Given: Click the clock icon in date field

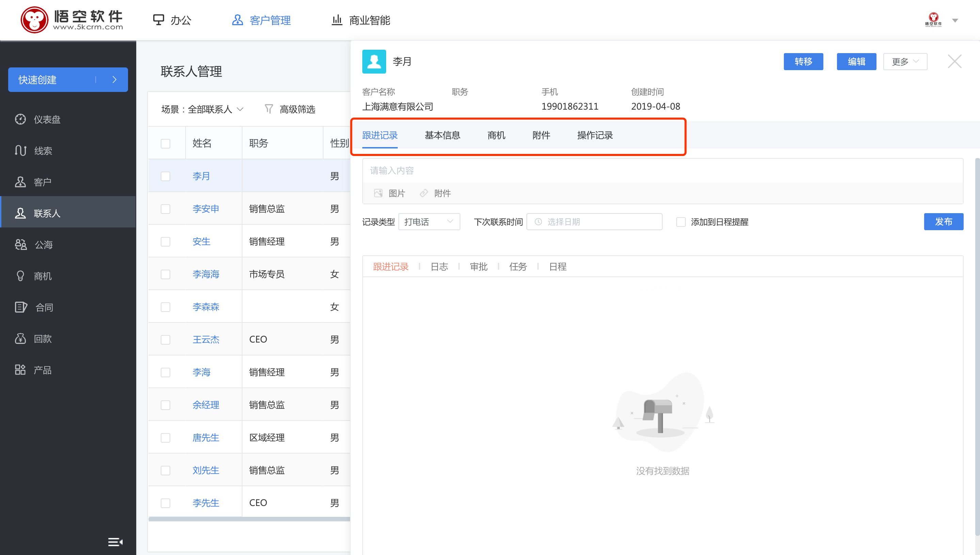Looking at the screenshot, I should pyautogui.click(x=538, y=222).
